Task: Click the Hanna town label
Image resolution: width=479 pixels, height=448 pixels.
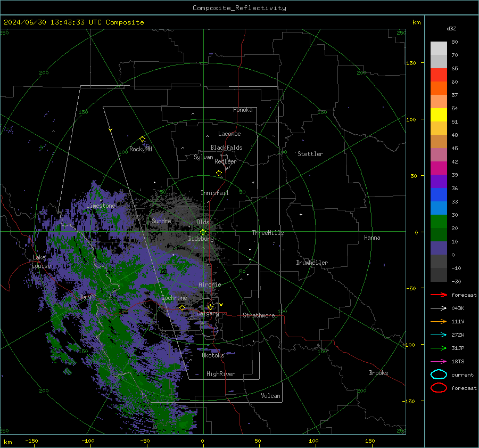Action: pyautogui.click(x=372, y=238)
